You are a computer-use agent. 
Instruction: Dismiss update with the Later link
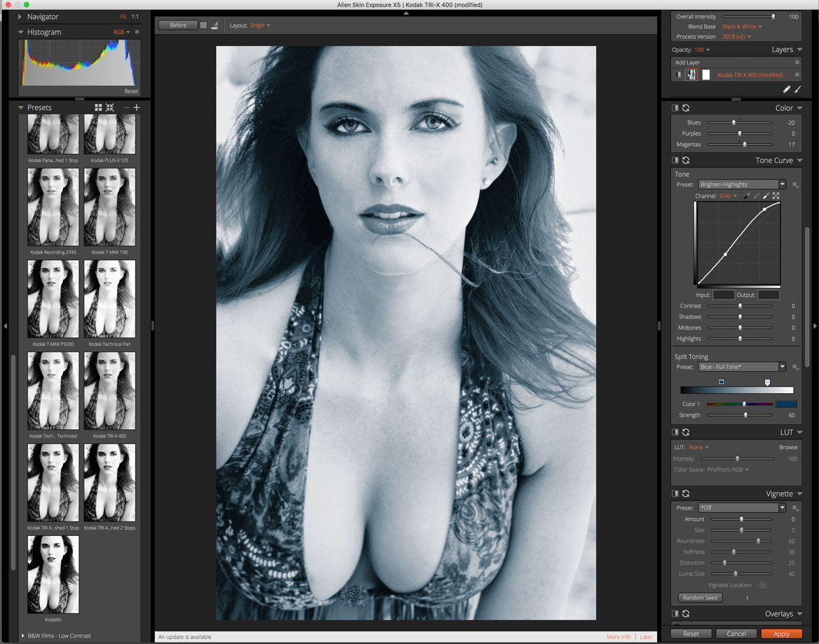click(646, 637)
